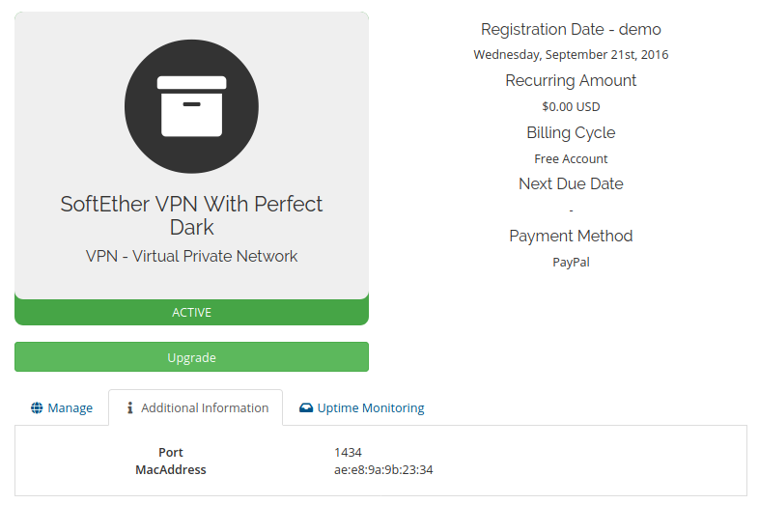The height and width of the screenshot is (532, 759).
Task: Click the Registration Date - demo heading
Action: click(x=571, y=30)
